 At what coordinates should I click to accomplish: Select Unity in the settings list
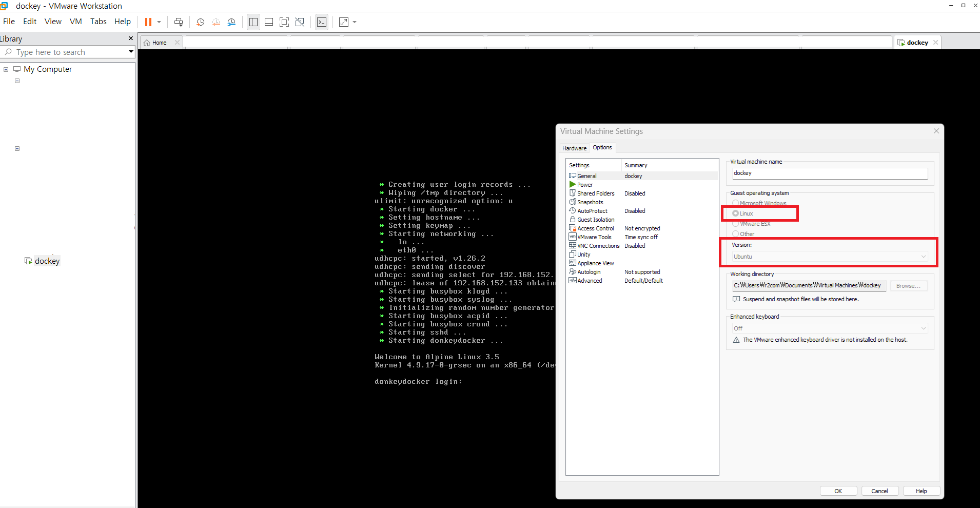point(642,255)
